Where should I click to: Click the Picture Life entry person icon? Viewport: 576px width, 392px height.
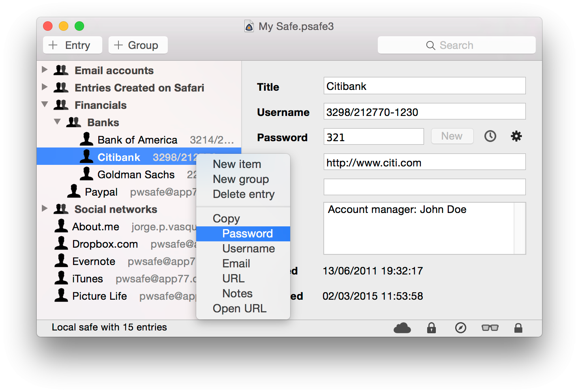click(x=61, y=295)
